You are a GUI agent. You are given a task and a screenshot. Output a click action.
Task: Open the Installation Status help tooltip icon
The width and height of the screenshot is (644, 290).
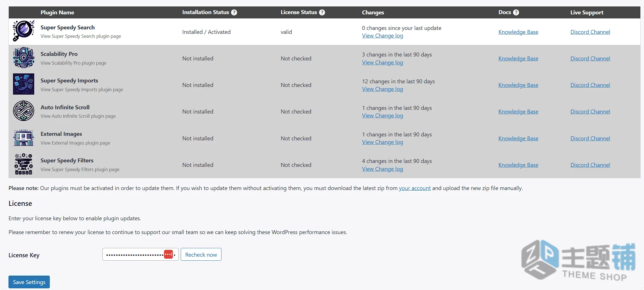(x=234, y=12)
